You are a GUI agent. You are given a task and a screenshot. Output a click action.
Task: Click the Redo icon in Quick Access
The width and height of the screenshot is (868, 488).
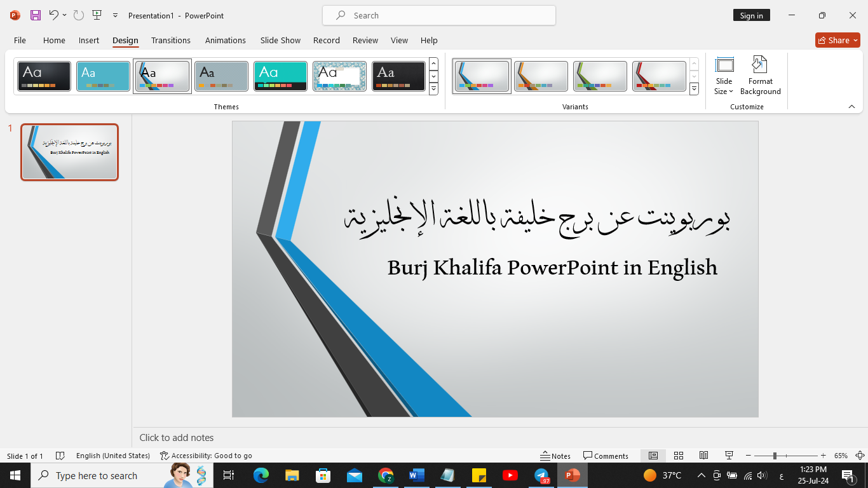[x=79, y=15]
